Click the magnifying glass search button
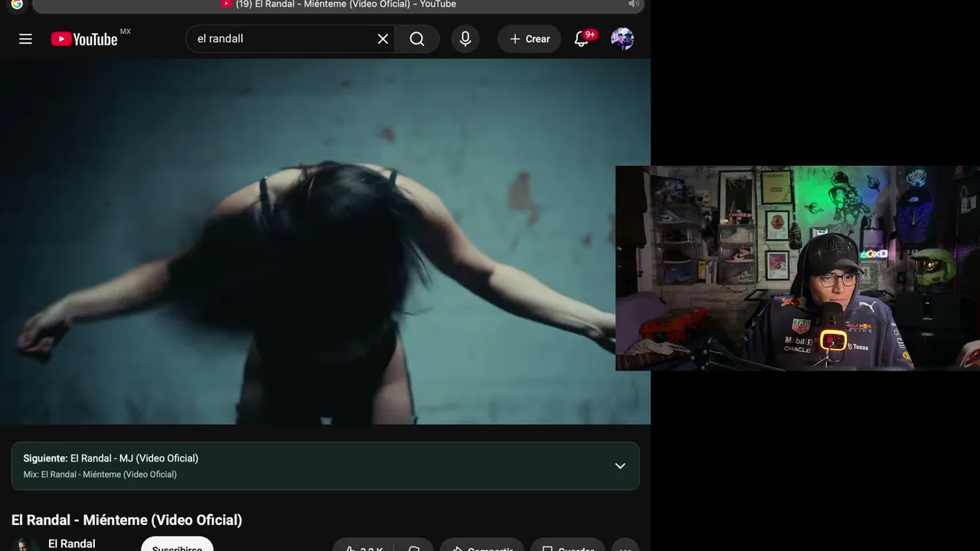Image resolution: width=980 pixels, height=551 pixels. 417,39
